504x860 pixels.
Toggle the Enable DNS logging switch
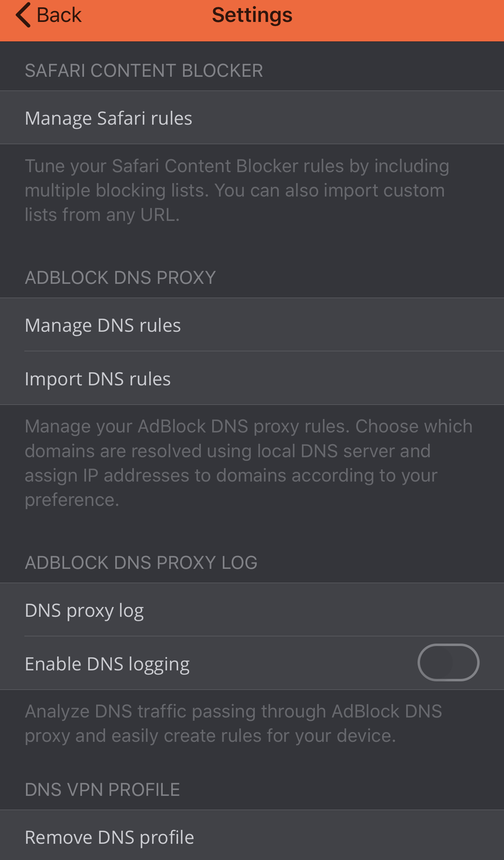click(x=448, y=662)
